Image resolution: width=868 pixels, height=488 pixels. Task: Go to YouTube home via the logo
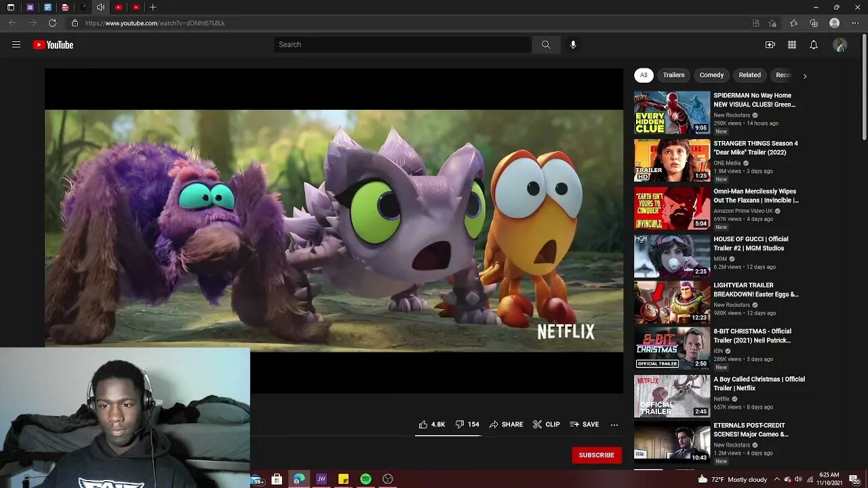(x=53, y=45)
